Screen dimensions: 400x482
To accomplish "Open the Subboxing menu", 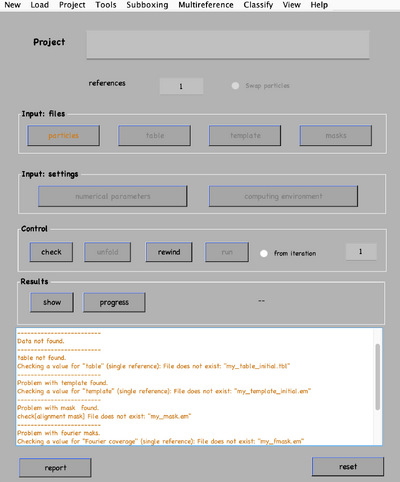I will 147,5.
